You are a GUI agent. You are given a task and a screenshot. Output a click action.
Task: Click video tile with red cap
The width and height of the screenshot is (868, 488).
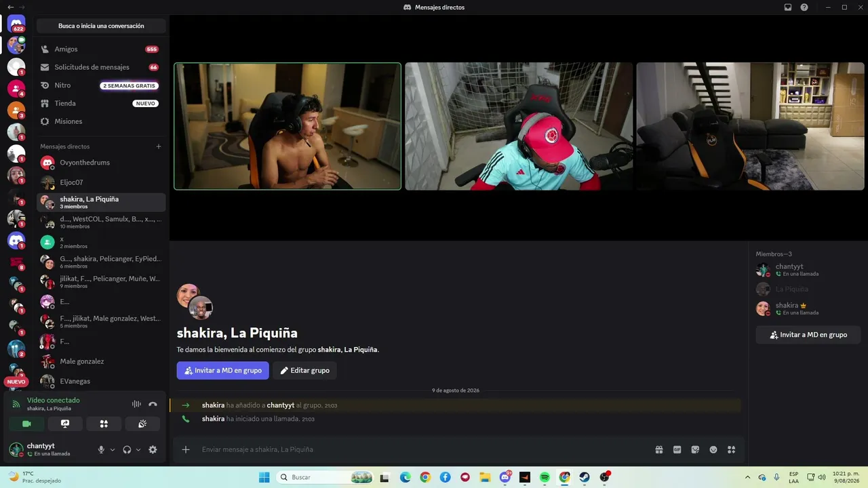pyautogui.click(x=519, y=126)
